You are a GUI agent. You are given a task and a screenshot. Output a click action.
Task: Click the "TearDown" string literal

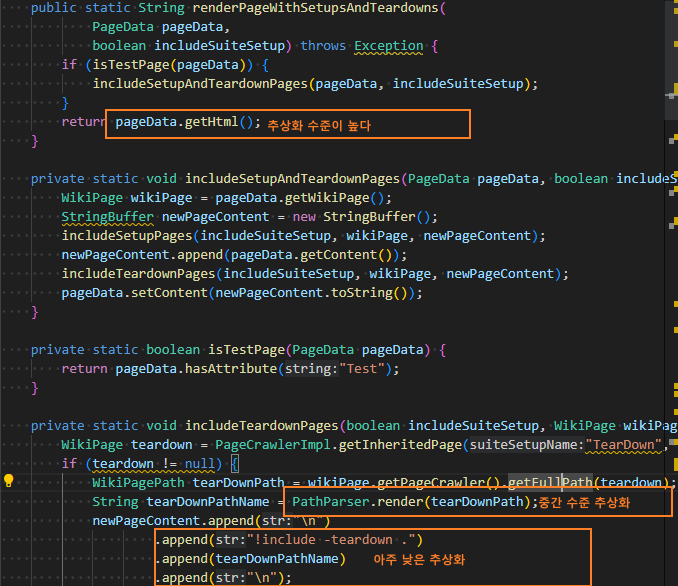pos(624,445)
